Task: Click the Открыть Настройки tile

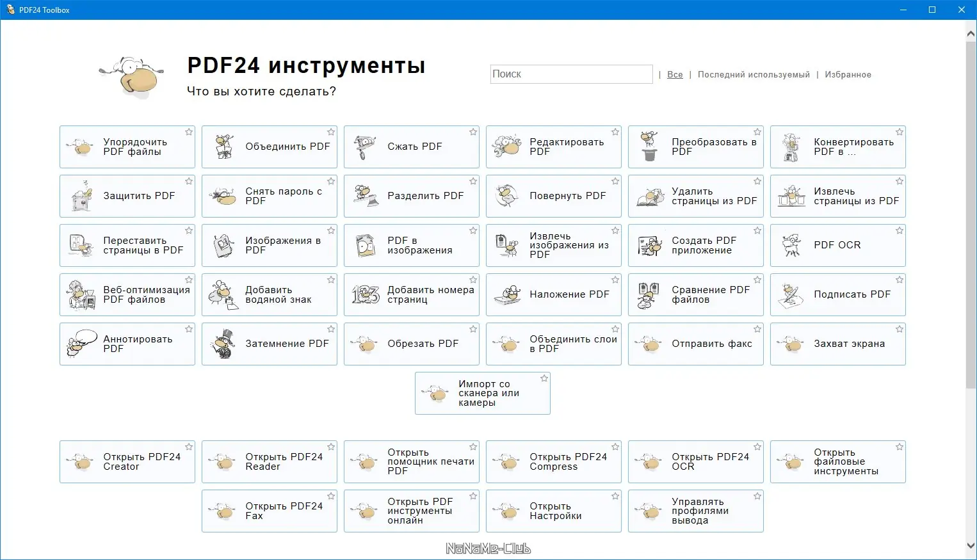Action: click(554, 511)
